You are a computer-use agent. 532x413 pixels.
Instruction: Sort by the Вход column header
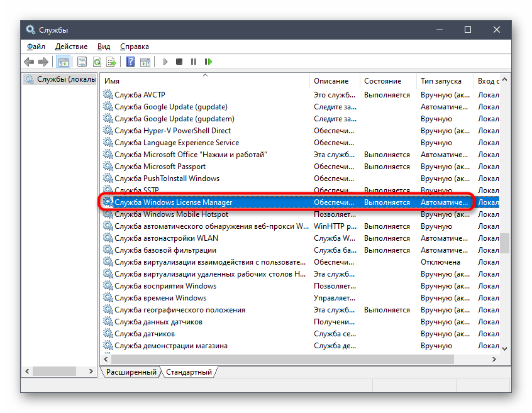click(487, 81)
